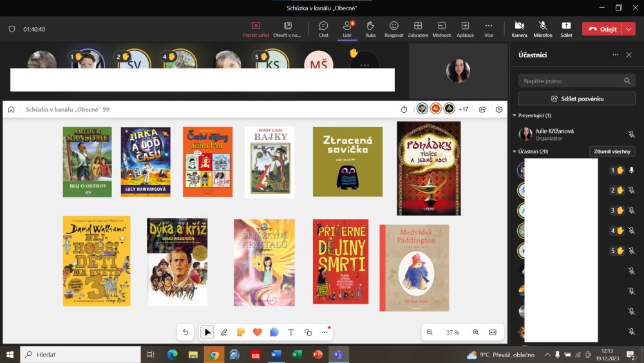Open the Sdílet share tray
644x363 pixels.
pos(566,29)
